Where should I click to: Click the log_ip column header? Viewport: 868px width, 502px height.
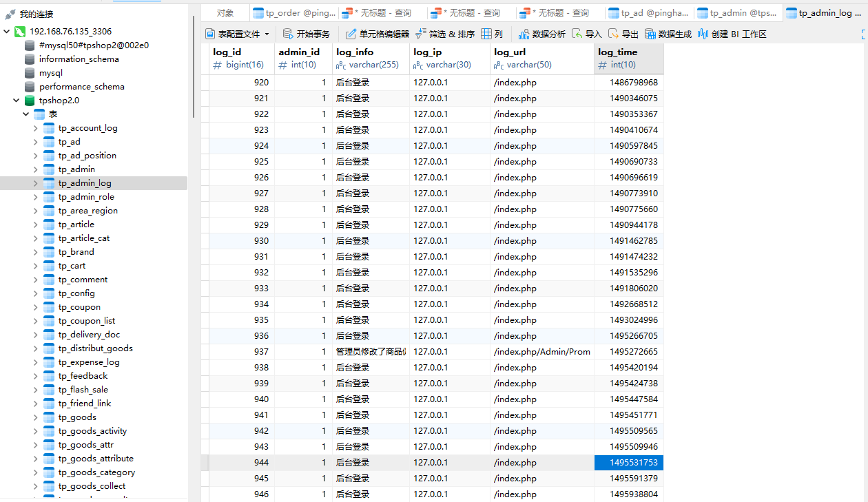click(x=450, y=59)
